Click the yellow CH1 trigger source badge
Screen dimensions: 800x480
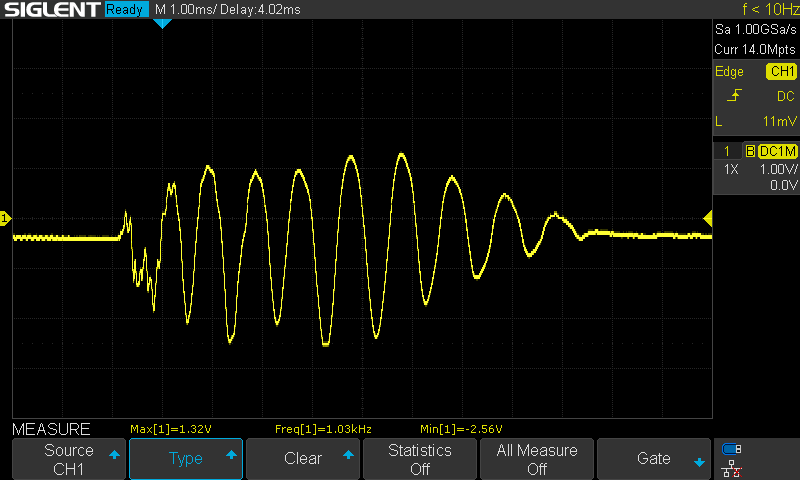781,72
